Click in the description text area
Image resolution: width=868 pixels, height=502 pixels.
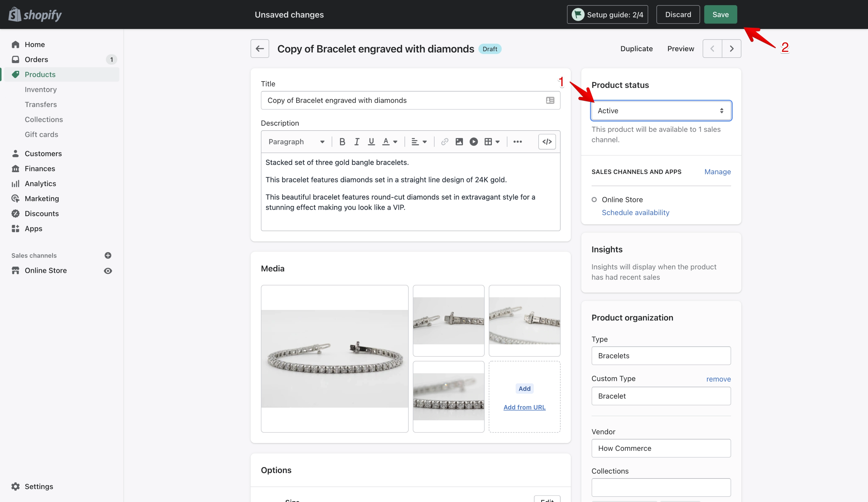[410, 191]
